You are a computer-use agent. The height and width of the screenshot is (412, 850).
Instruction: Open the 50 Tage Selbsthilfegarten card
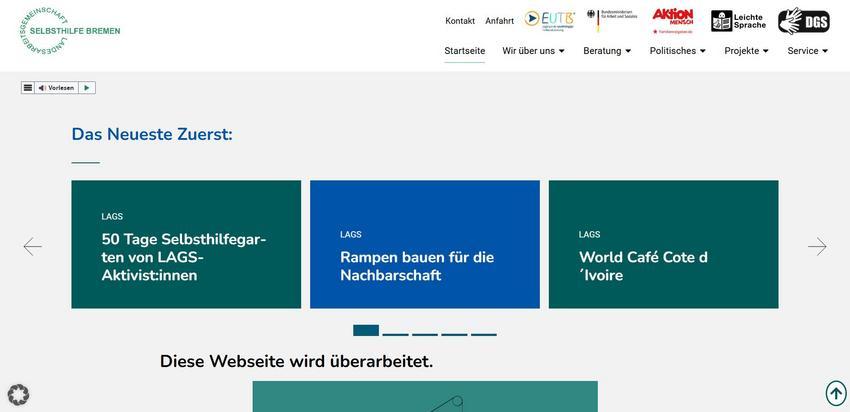point(186,244)
